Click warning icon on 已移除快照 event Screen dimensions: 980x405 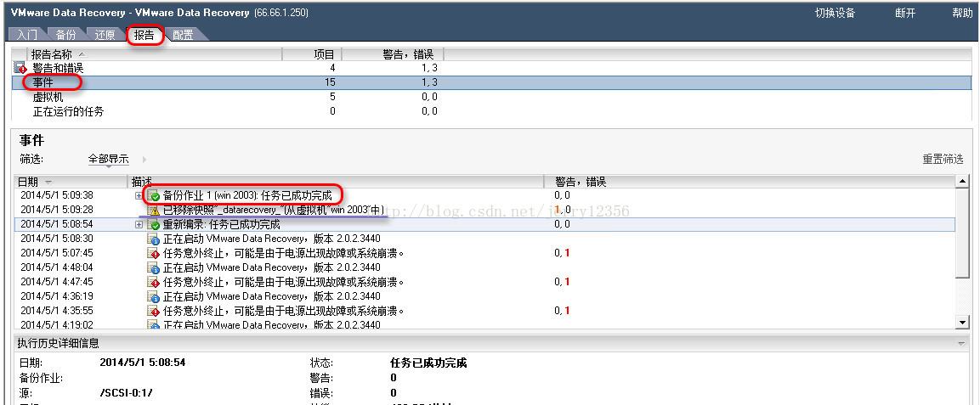[x=153, y=211]
